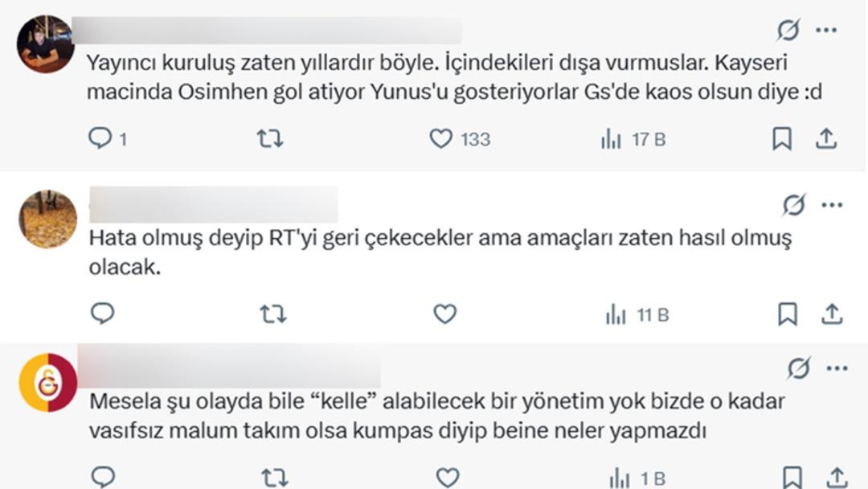This screenshot has height=489, width=868.
Task: Retweet the Yayıncı kuruluş tweet
Action: coord(270,139)
